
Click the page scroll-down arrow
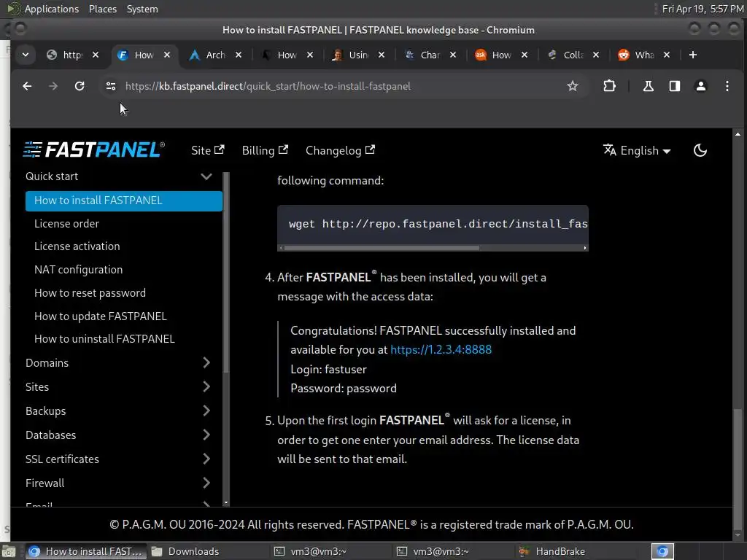tap(738, 534)
